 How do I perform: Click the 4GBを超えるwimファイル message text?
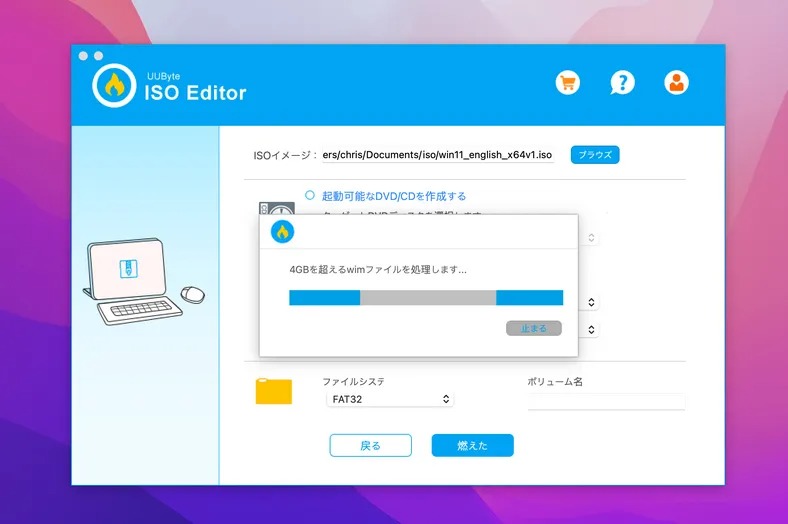pos(378,270)
